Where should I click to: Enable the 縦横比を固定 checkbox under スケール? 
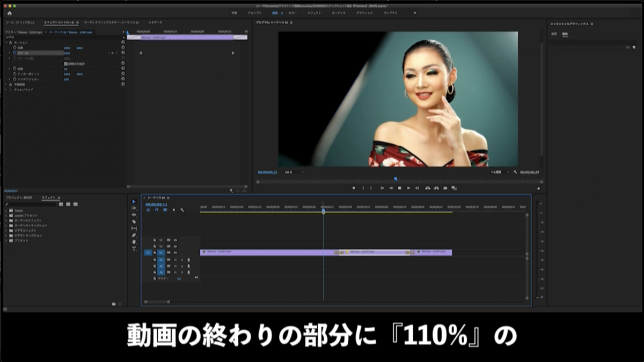(x=65, y=64)
